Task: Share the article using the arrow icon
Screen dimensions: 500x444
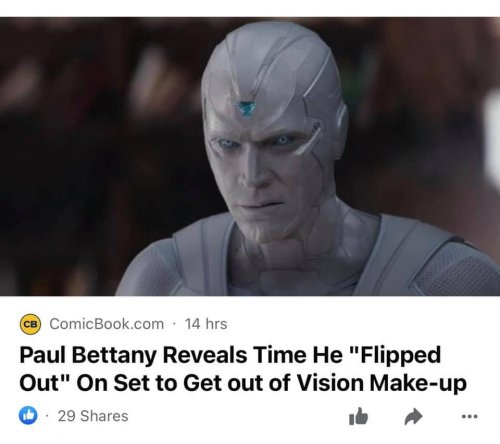Action: [414, 417]
